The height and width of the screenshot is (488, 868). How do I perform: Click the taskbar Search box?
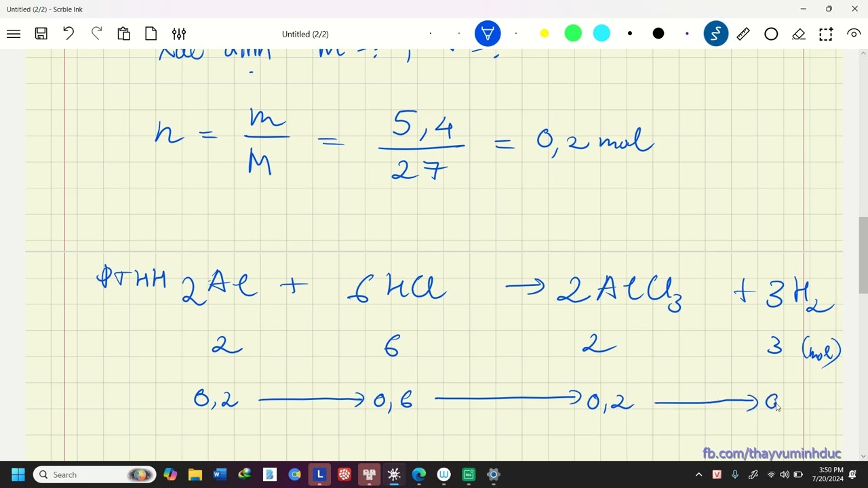click(x=94, y=474)
